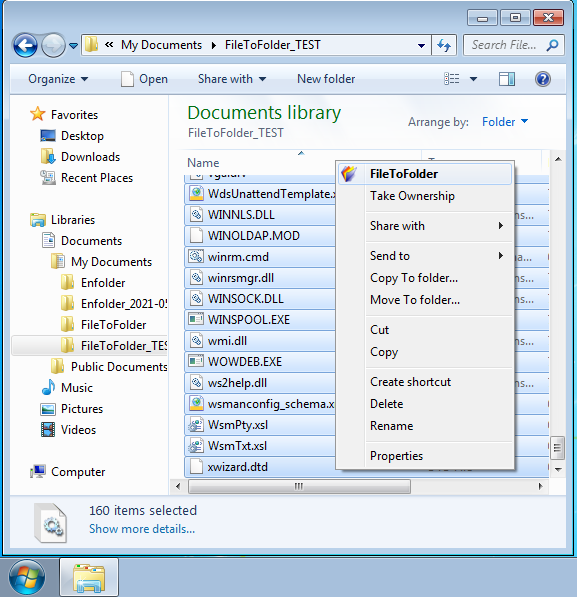Open Help with the question mark icon
This screenshot has width=577, height=597.
(542, 79)
